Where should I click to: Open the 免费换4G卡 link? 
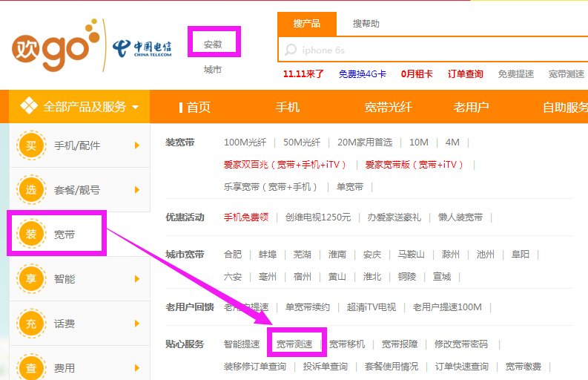[363, 74]
